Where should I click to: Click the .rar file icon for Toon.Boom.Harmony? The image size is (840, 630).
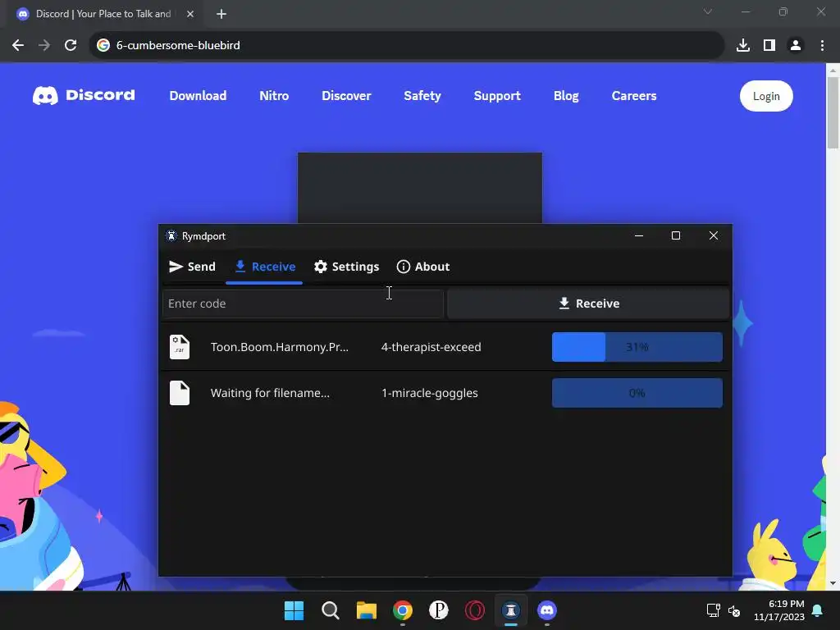180,347
